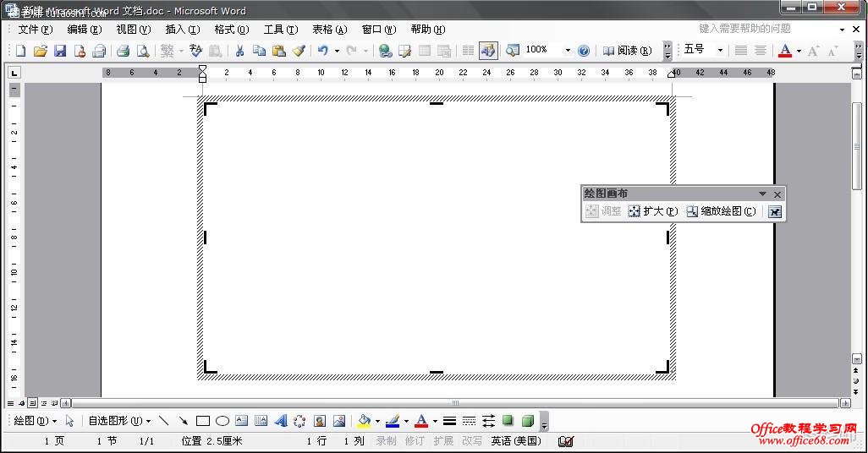The image size is (868, 453).
Task: Click the Save icon in toolbar
Action: (60, 51)
